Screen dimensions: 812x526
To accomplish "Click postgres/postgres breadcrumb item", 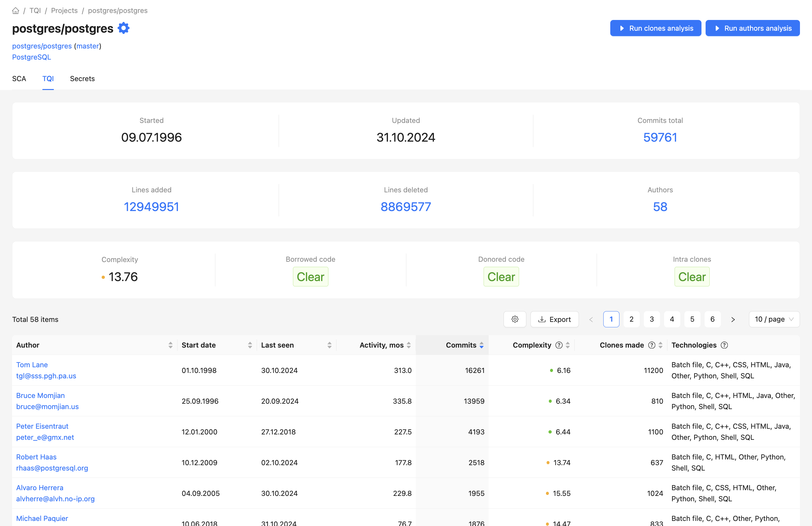I will point(118,10).
